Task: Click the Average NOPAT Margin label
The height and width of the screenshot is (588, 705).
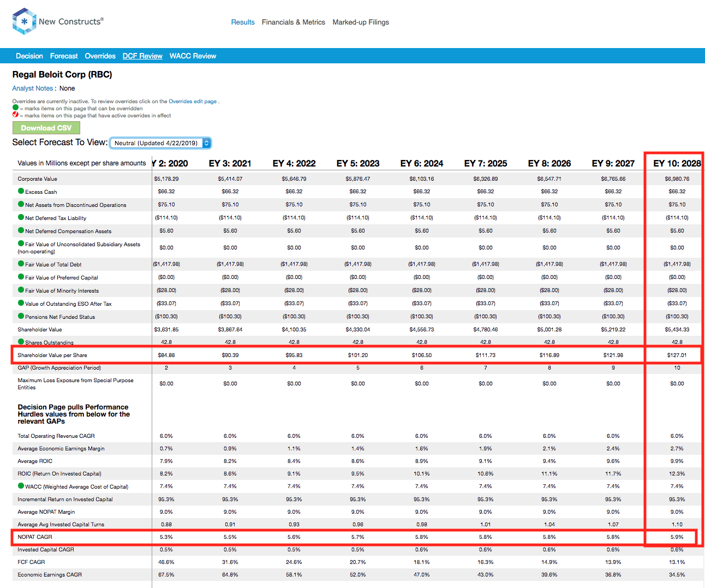Action: click(46, 512)
